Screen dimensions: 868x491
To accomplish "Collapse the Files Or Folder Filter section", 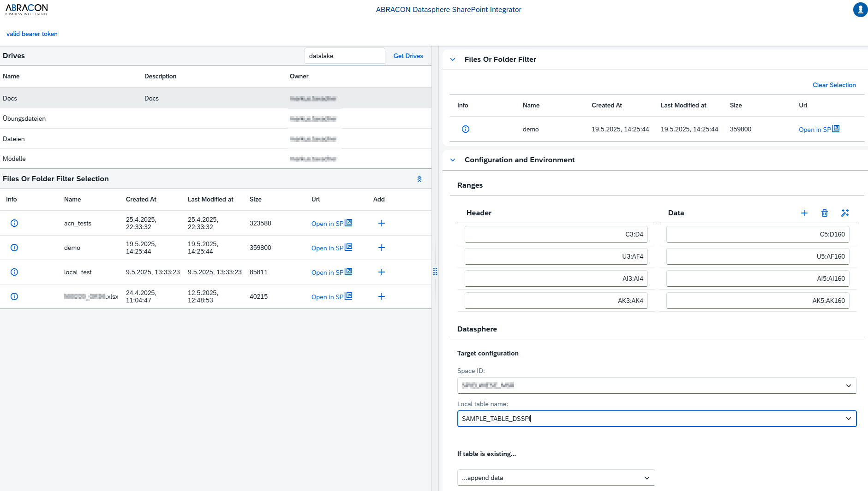I will (453, 59).
